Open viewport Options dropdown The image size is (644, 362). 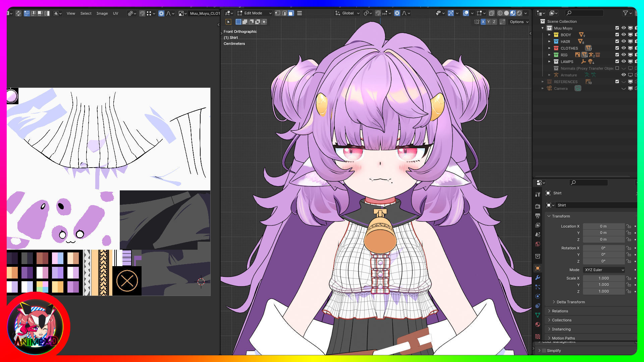pyautogui.click(x=519, y=22)
